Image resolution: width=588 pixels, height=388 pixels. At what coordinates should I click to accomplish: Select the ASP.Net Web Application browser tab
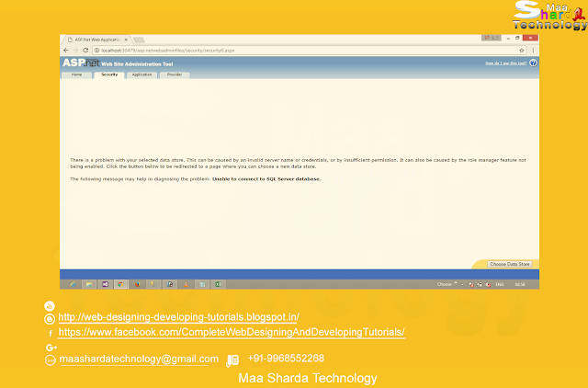[x=96, y=40]
